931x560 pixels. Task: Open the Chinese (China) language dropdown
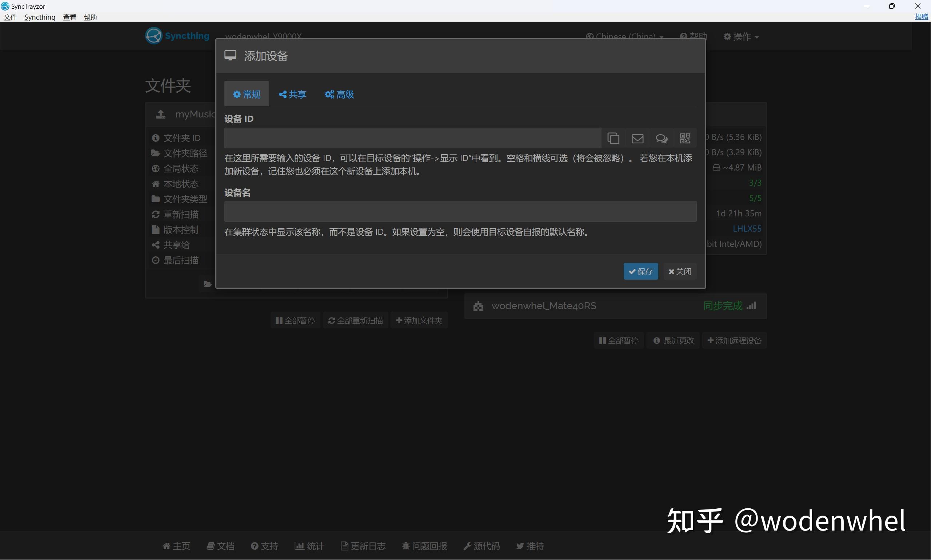(624, 36)
